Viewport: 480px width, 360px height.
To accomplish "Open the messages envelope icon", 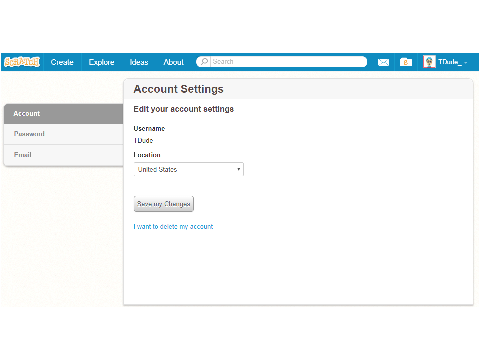I will coord(383,62).
